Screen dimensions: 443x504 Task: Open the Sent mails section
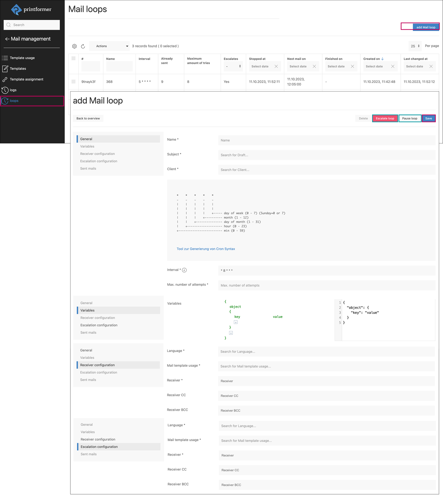(88, 168)
